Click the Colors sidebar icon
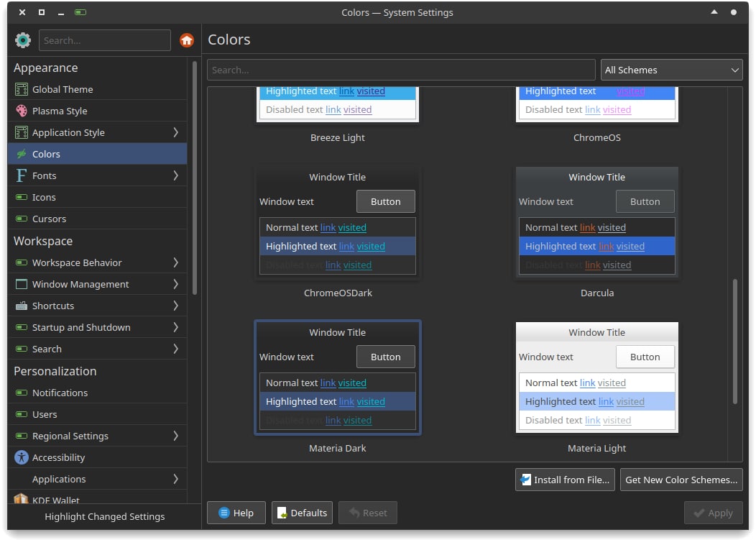This screenshot has height=540, width=756. coord(22,154)
